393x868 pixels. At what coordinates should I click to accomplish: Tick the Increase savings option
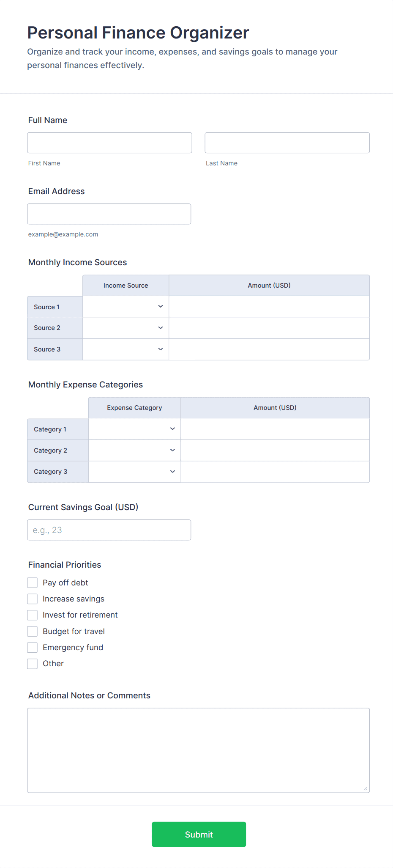point(33,599)
